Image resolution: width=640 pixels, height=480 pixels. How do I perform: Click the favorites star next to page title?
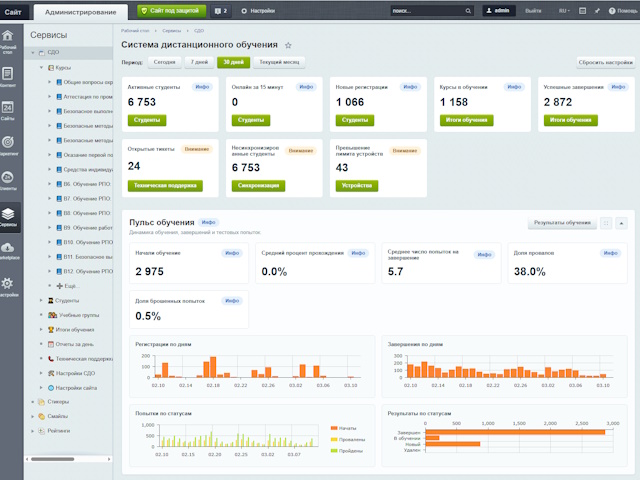coord(288,45)
